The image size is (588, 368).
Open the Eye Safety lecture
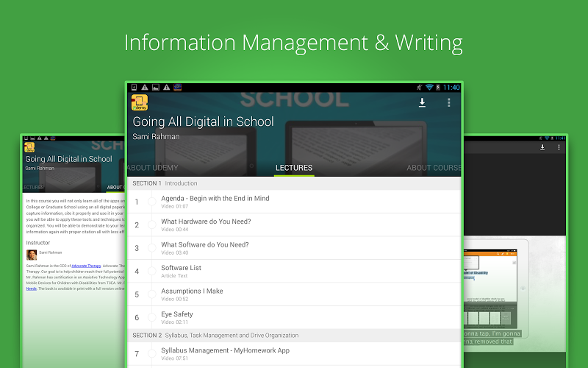pyautogui.click(x=294, y=318)
